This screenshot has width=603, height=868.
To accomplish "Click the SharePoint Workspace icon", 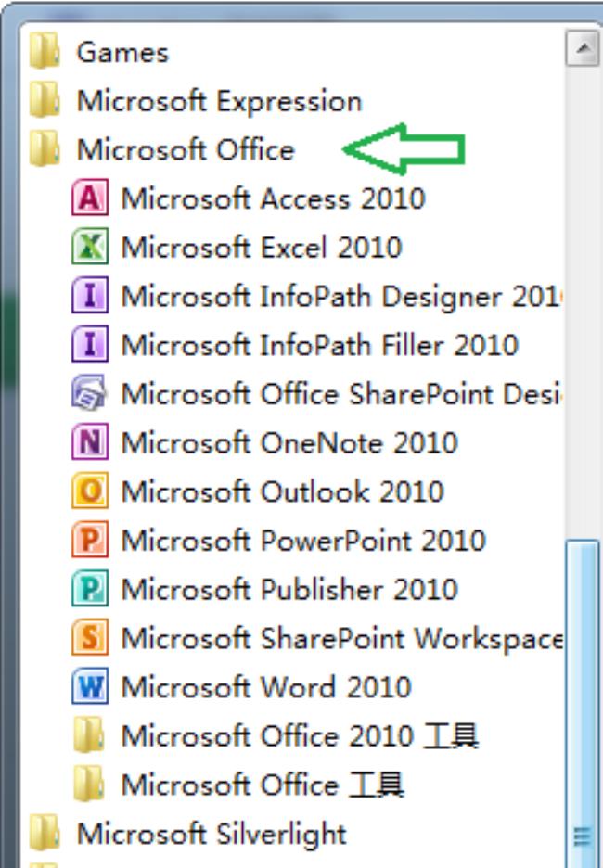I will [x=89, y=639].
